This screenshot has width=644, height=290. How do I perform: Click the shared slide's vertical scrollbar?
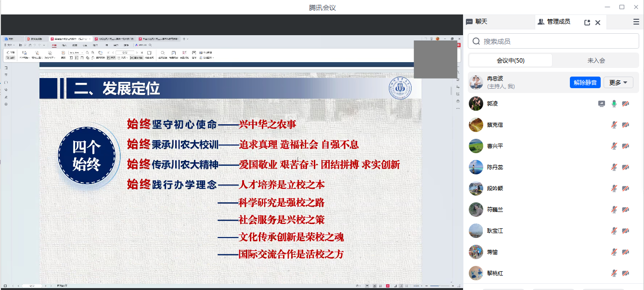point(451,90)
